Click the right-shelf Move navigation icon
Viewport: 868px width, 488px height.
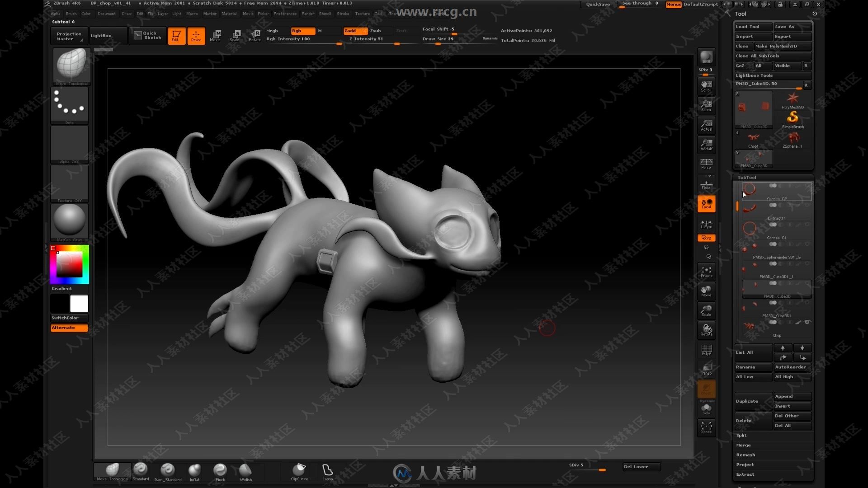[x=706, y=291]
